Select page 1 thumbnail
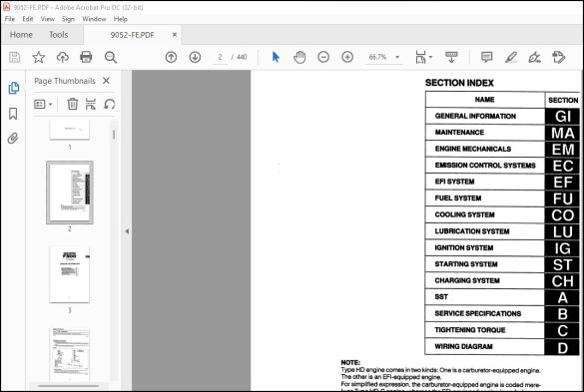This screenshot has height=392, width=584. point(70,130)
